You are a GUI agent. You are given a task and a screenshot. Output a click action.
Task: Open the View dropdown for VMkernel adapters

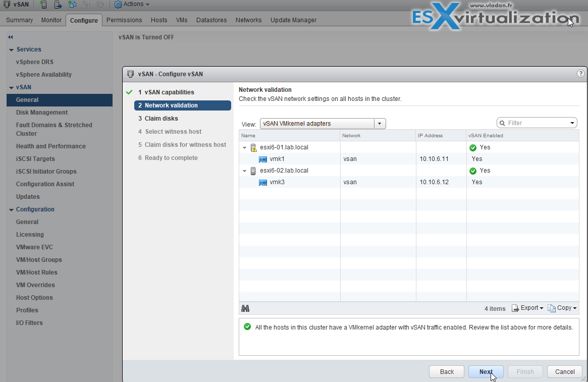[323, 123]
